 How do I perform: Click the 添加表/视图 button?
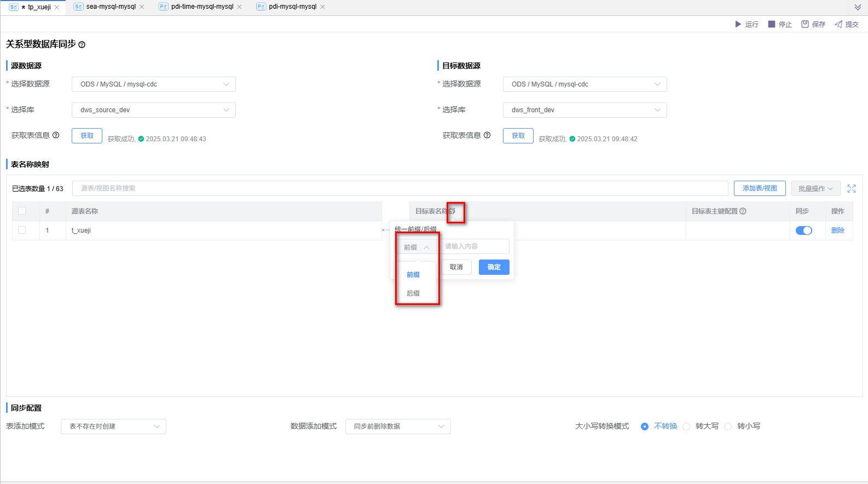[760, 188]
